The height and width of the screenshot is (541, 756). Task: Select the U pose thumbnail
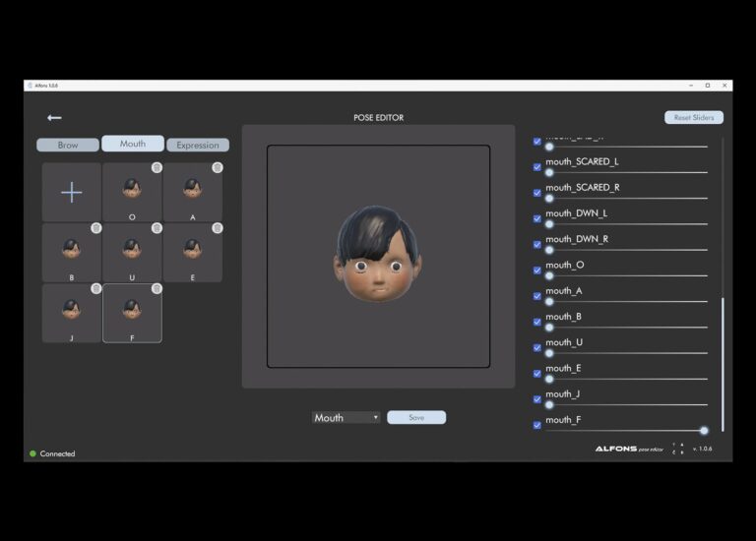pos(132,252)
